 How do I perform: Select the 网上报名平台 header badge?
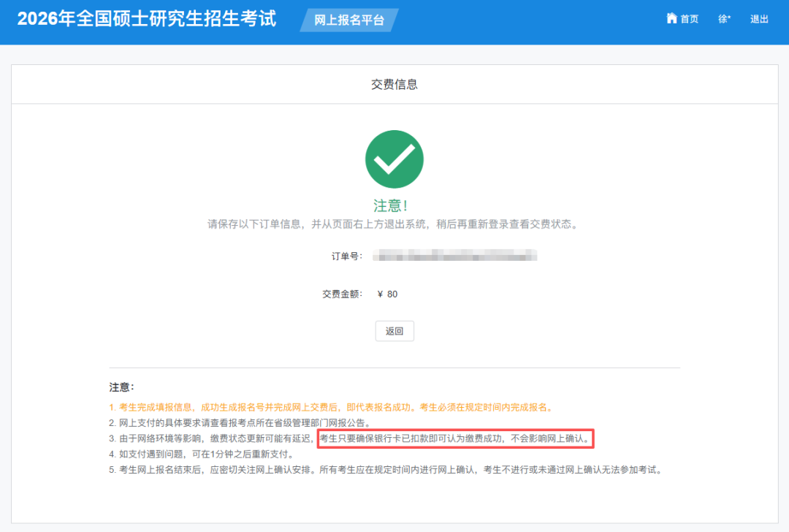pyautogui.click(x=349, y=20)
